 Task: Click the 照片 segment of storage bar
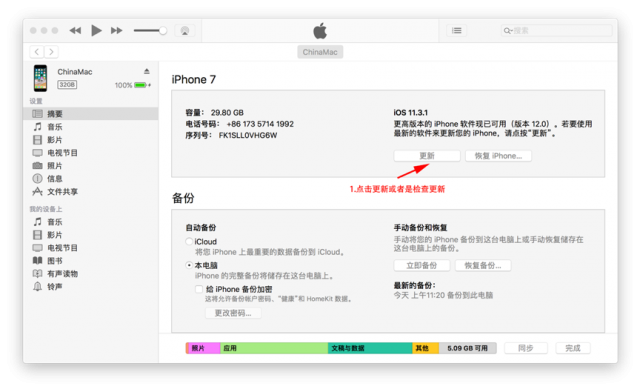pyautogui.click(x=204, y=348)
